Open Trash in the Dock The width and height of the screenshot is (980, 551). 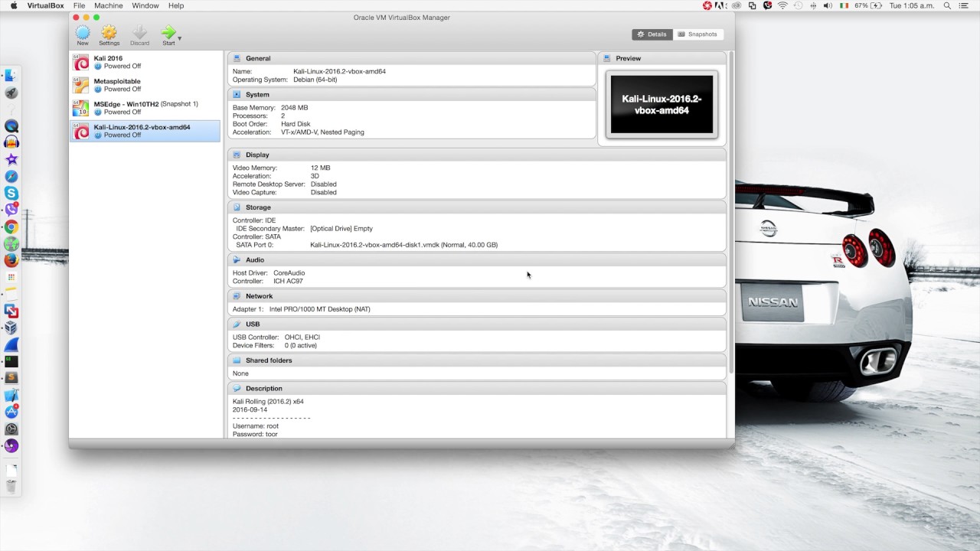[11, 485]
